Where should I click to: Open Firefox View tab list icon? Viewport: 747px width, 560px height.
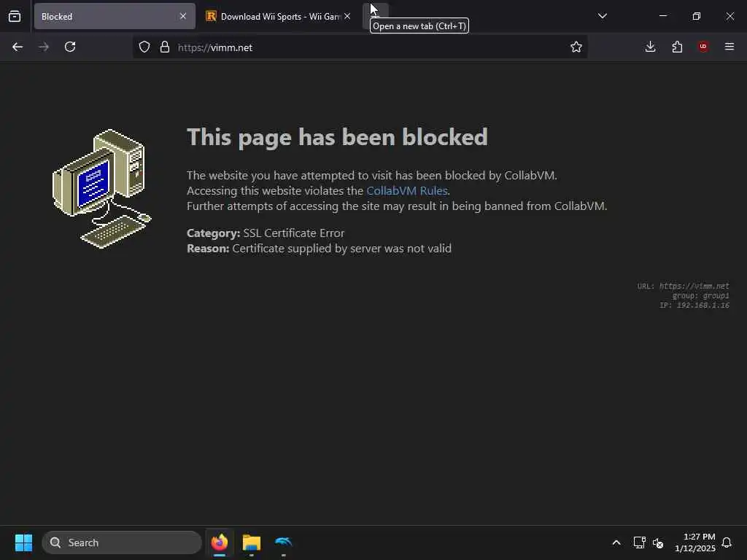tap(15, 17)
